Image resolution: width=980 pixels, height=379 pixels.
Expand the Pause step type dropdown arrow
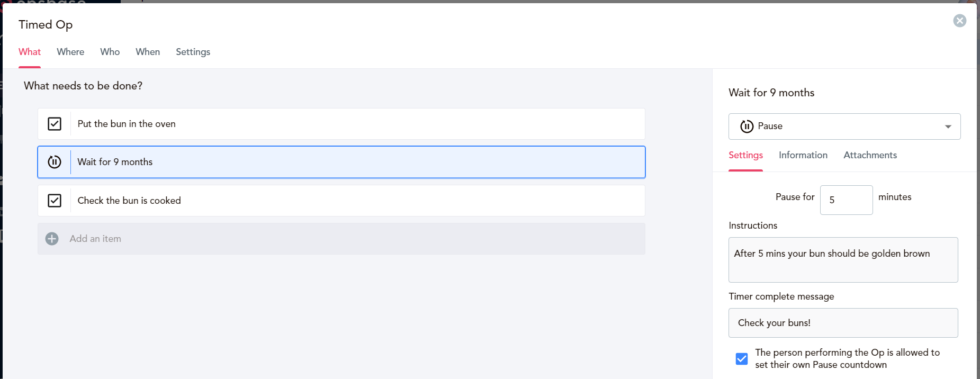pos(948,127)
